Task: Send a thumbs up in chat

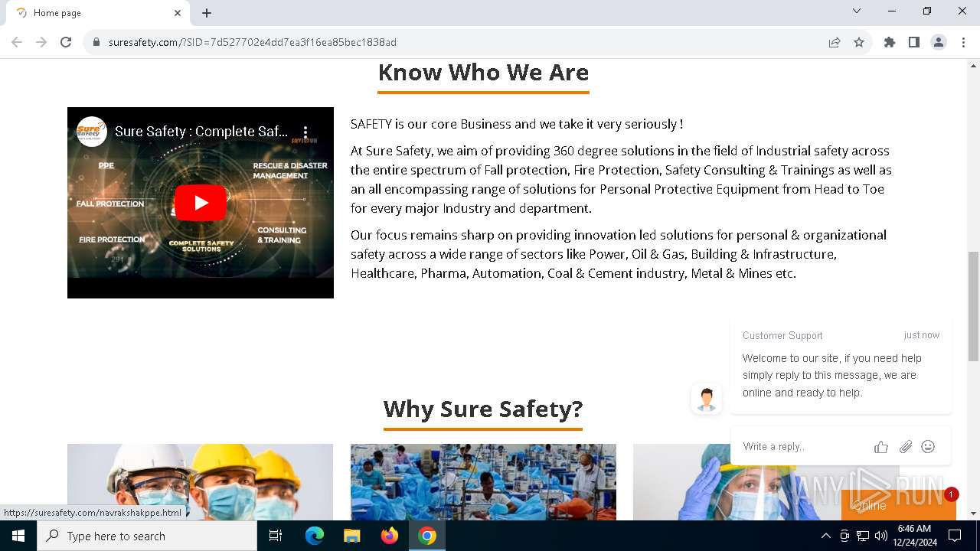Action: (x=881, y=447)
